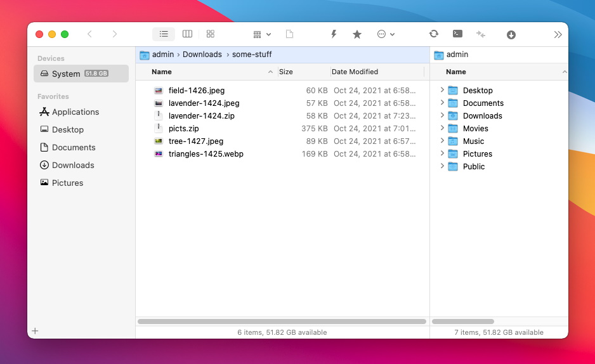
Task: Click left pane status '6 items, 51.82 GB available'
Action: [282, 332]
